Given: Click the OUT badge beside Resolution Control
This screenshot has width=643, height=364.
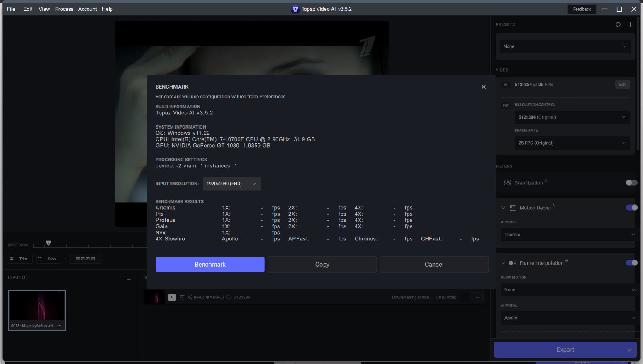Looking at the screenshot, I should [506, 105].
